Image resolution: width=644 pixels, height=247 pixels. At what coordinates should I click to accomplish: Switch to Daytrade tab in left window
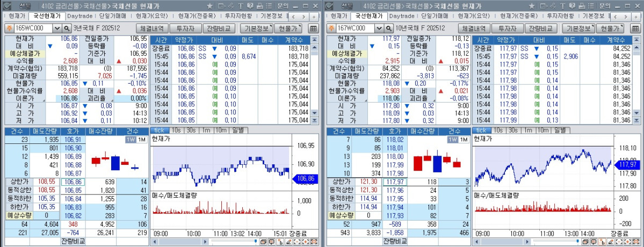click(79, 17)
